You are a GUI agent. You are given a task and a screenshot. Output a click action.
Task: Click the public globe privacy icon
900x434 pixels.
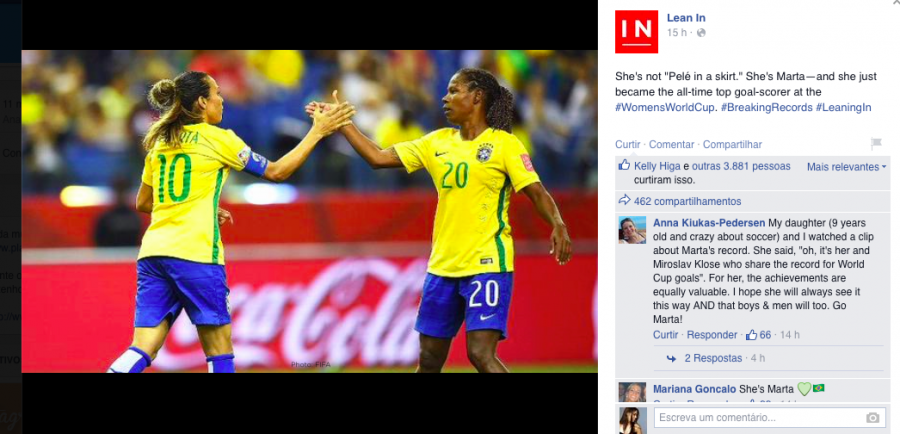coord(701,33)
